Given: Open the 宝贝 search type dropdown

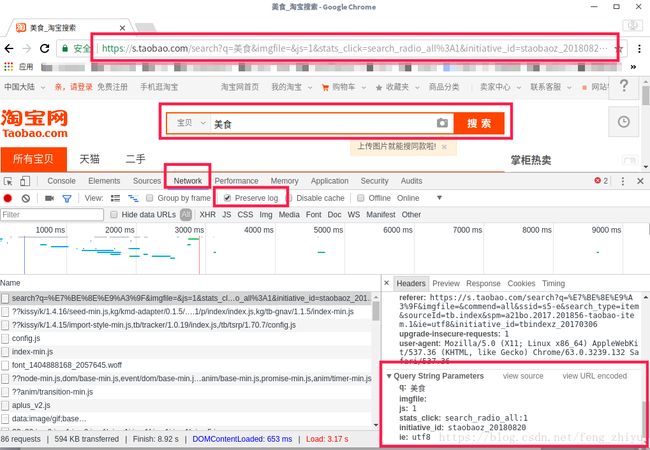Looking at the screenshot, I should (191, 123).
